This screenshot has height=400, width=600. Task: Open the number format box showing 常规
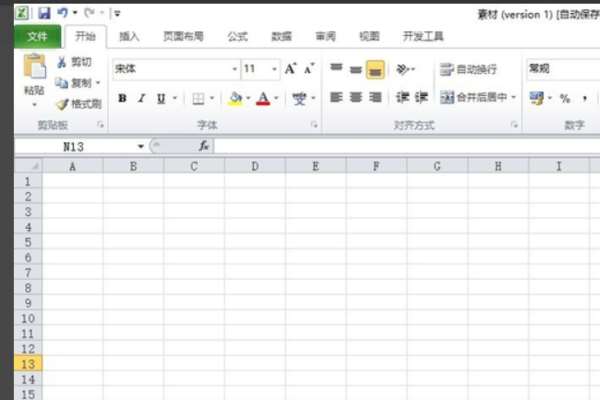click(563, 69)
